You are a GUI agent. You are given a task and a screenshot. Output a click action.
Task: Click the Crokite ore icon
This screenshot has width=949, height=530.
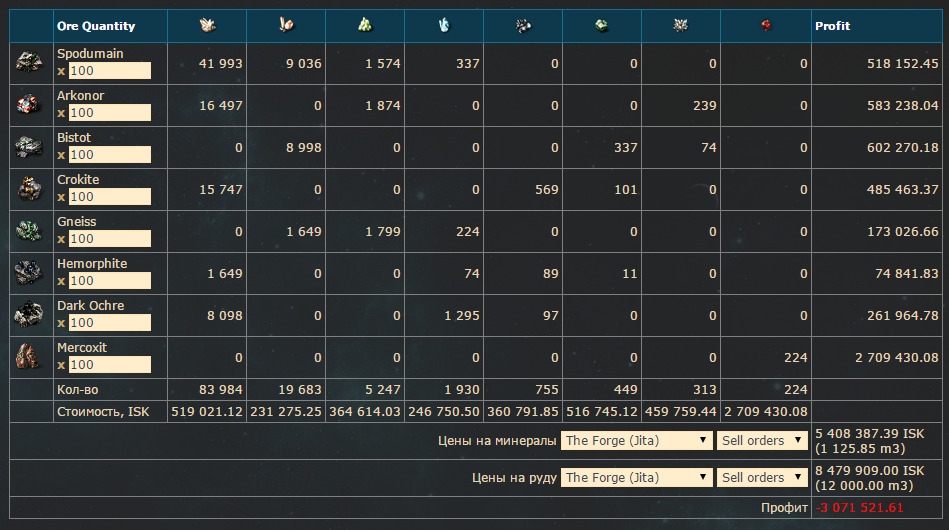click(x=29, y=189)
